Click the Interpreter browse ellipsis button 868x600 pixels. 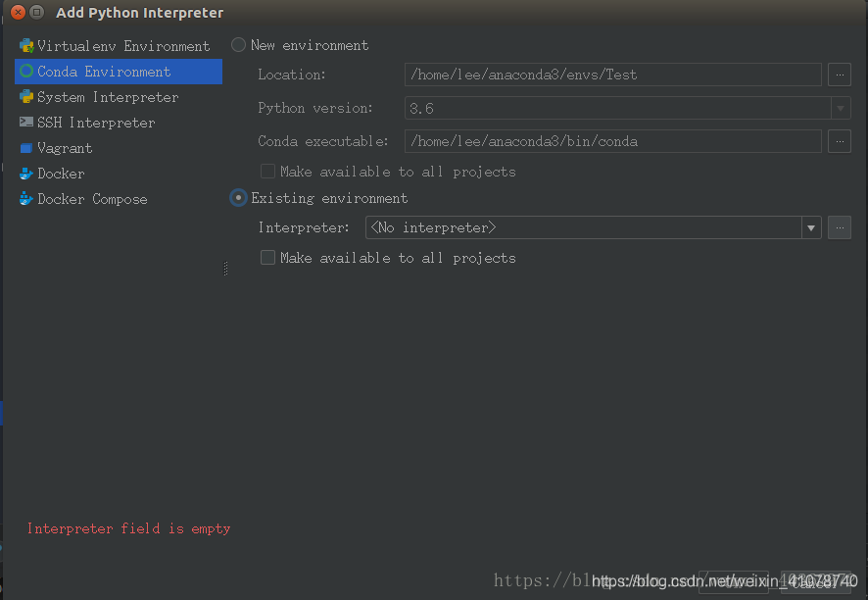[840, 227]
